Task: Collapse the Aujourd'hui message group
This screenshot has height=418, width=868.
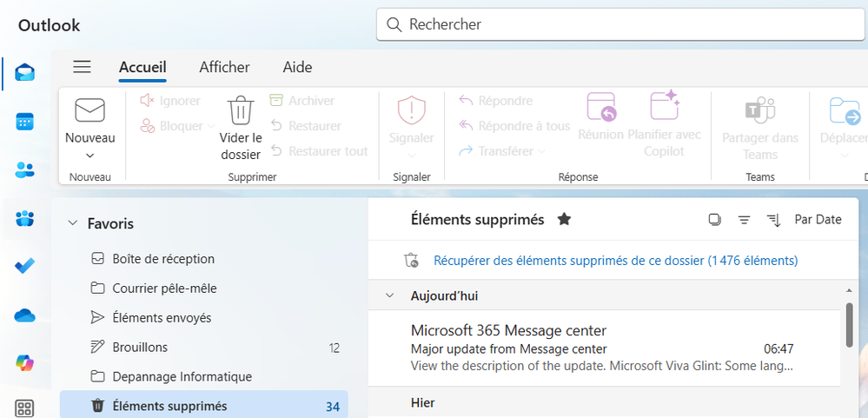Action: coord(390,295)
